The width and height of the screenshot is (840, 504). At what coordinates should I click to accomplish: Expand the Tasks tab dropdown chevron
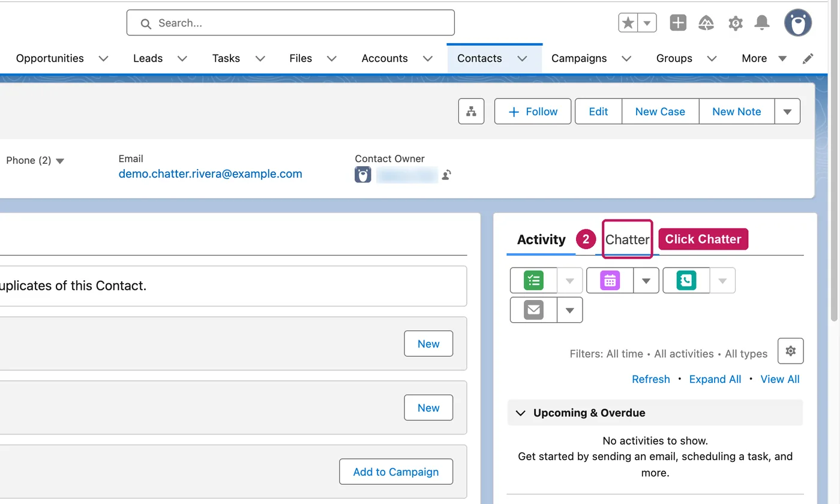(260, 58)
